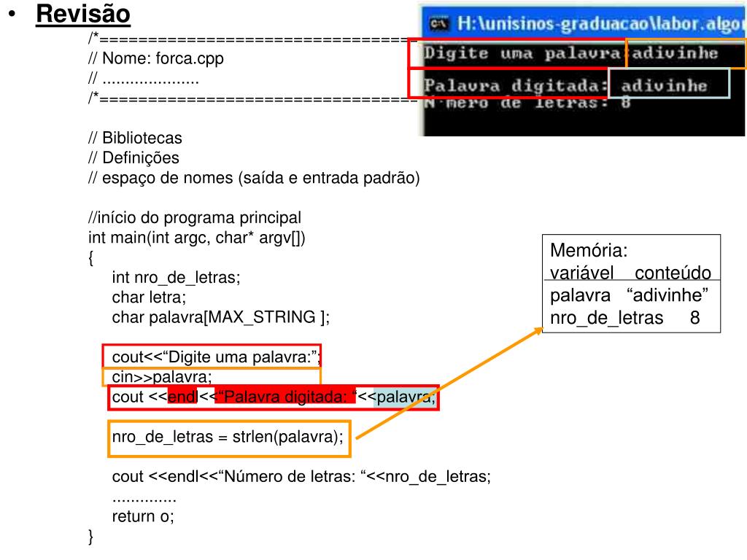
Task: Click the 'Número de letras:' cout statement
Action: point(301,476)
